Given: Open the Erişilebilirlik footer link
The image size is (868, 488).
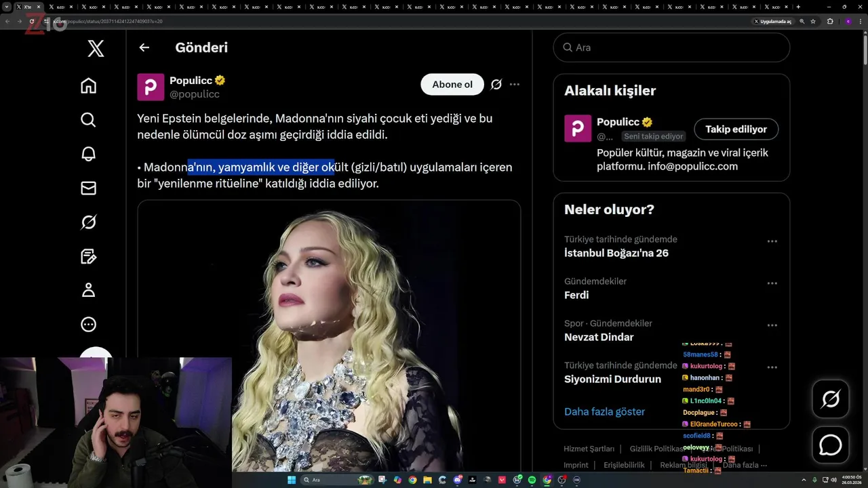Looking at the screenshot, I should pyautogui.click(x=624, y=465).
